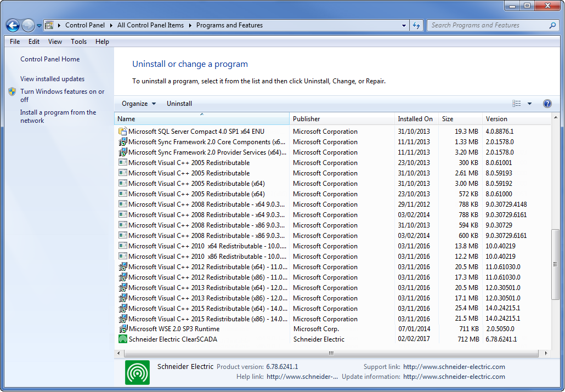This screenshot has width=565, height=392.
Task: Open Help via the question mark icon
Action: tap(547, 103)
